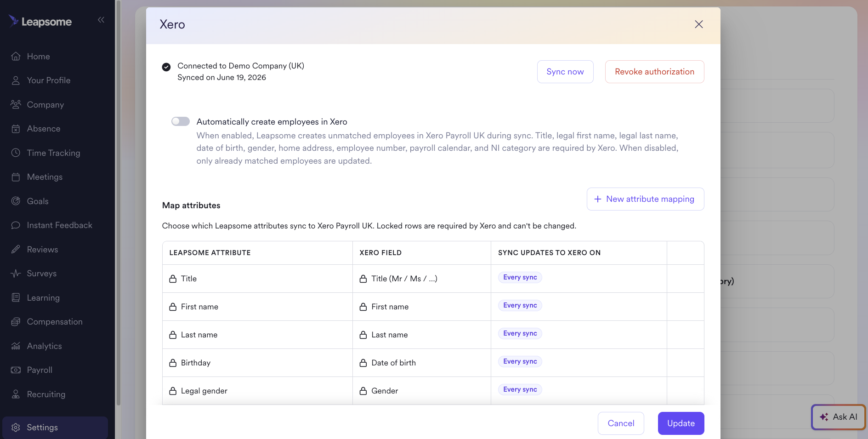The width and height of the screenshot is (868, 439).
Task: Click the Company people icon
Action: [x=16, y=104]
